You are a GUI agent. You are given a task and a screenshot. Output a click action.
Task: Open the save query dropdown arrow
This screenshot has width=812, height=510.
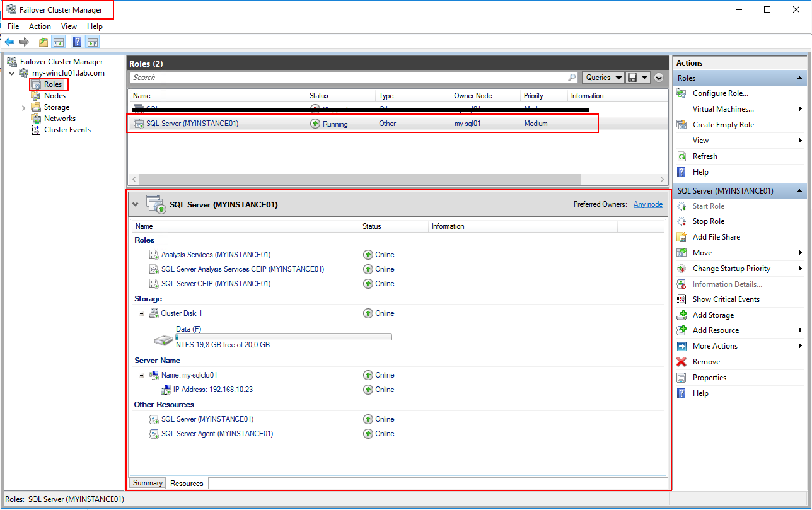click(x=644, y=78)
